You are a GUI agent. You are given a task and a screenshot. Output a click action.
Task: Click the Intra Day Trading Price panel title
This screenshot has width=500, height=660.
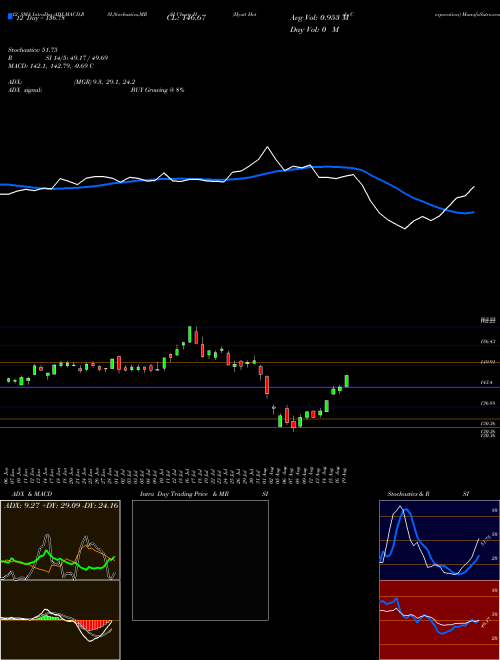coord(184,494)
